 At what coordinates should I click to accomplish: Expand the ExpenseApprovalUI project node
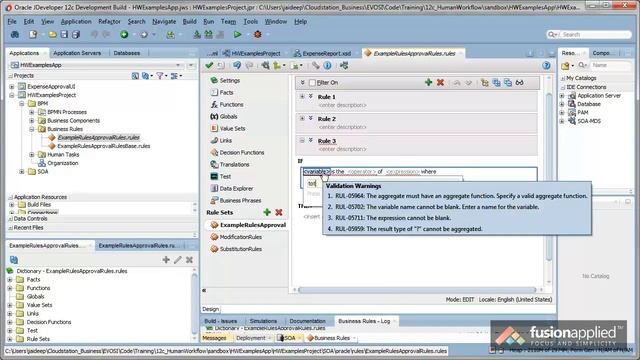point(12,87)
